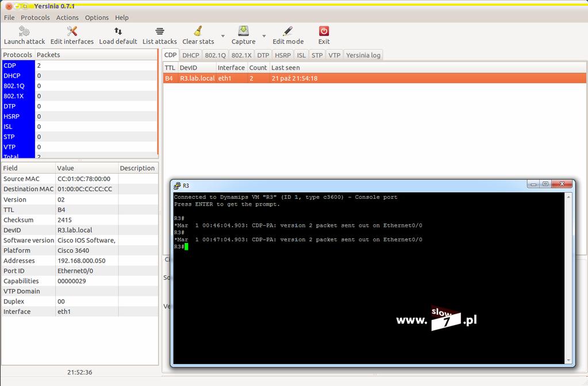Click the R3 terminal scrollbar down arrow
Image resolution: width=588 pixels, height=386 pixels.
568,360
